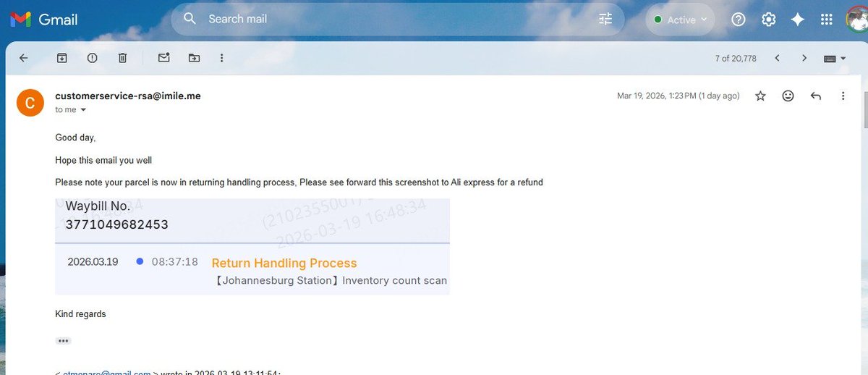Type in Search mail field
The width and height of the screenshot is (868, 375).
(x=398, y=20)
